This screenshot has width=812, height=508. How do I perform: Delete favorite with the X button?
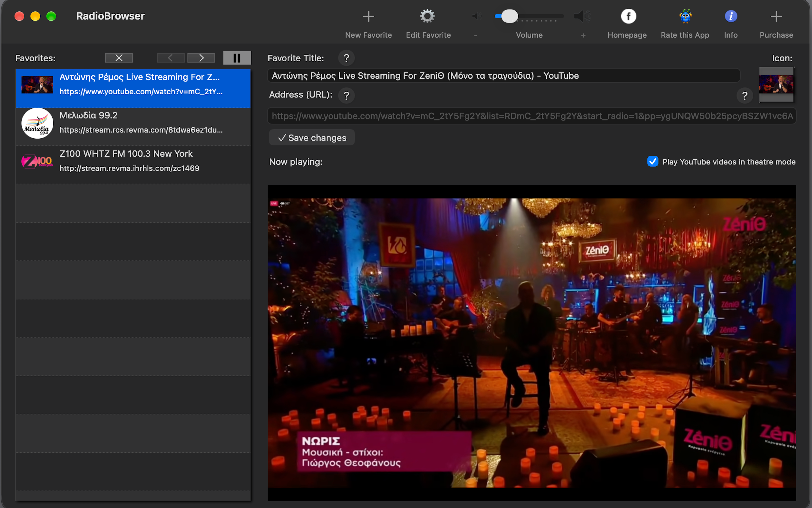coord(119,58)
